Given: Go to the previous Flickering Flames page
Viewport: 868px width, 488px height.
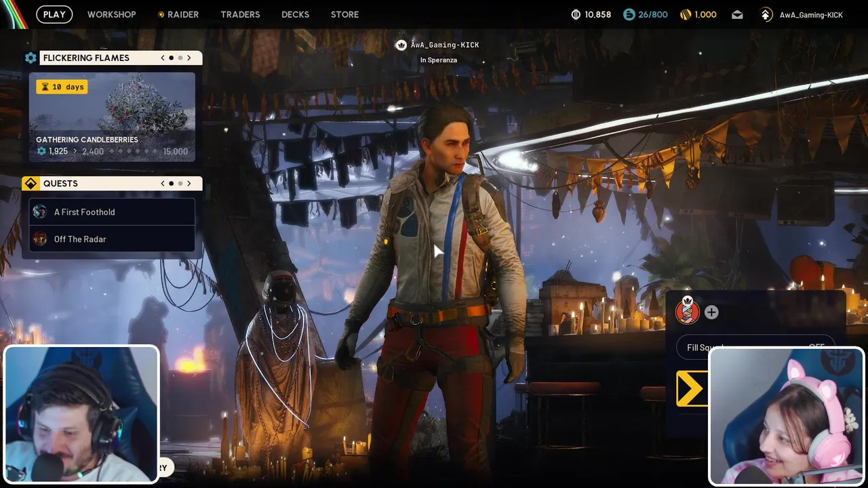Looking at the screenshot, I should coord(163,58).
